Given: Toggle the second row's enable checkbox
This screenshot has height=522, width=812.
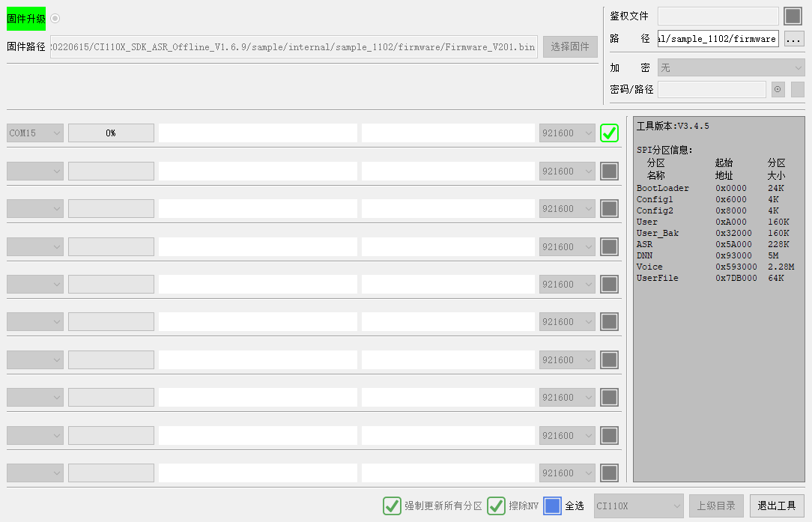Looking at the screenshot, I should click(x=609, y=172).
